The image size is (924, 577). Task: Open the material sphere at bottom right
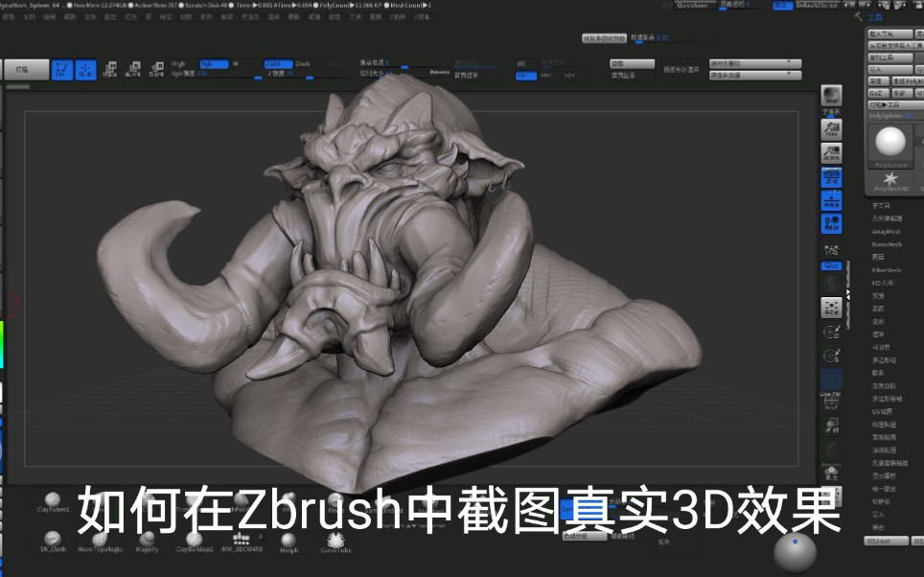click(795, 552)
